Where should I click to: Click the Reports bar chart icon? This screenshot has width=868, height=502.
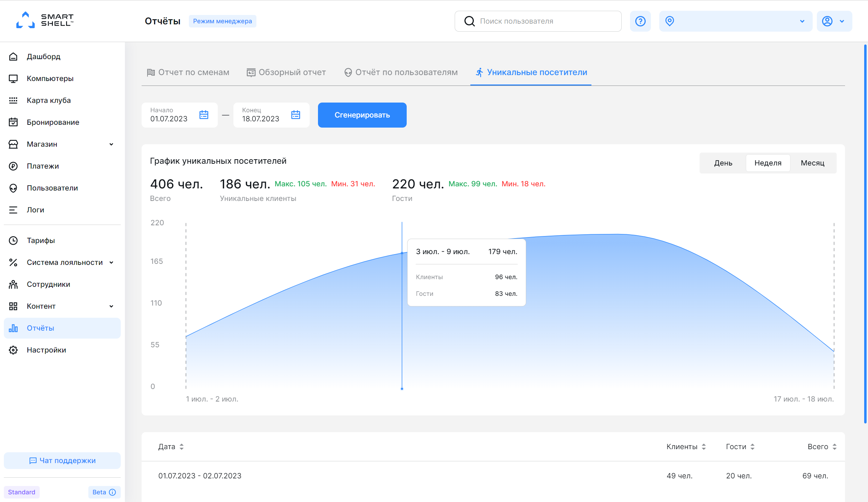click(x=13, y=328)
